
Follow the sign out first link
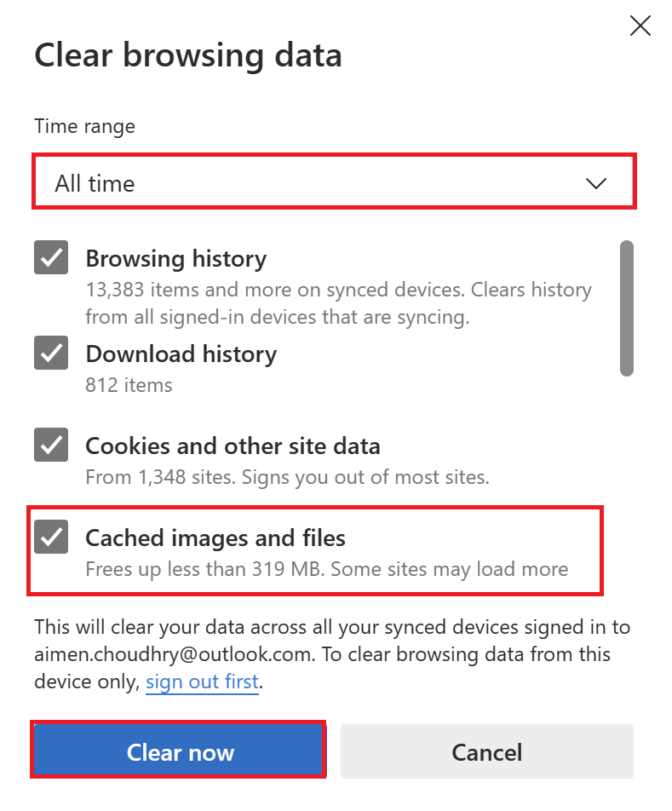point(202,682)
